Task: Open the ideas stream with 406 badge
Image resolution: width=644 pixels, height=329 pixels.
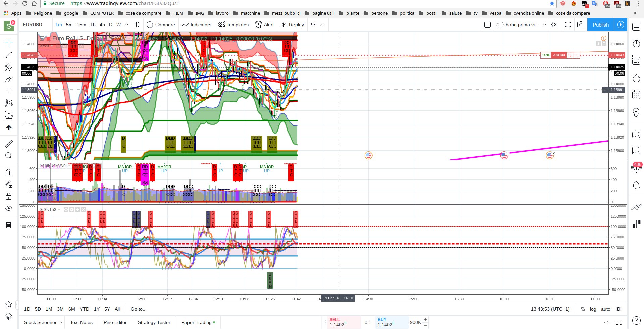Action: (636, 168)
